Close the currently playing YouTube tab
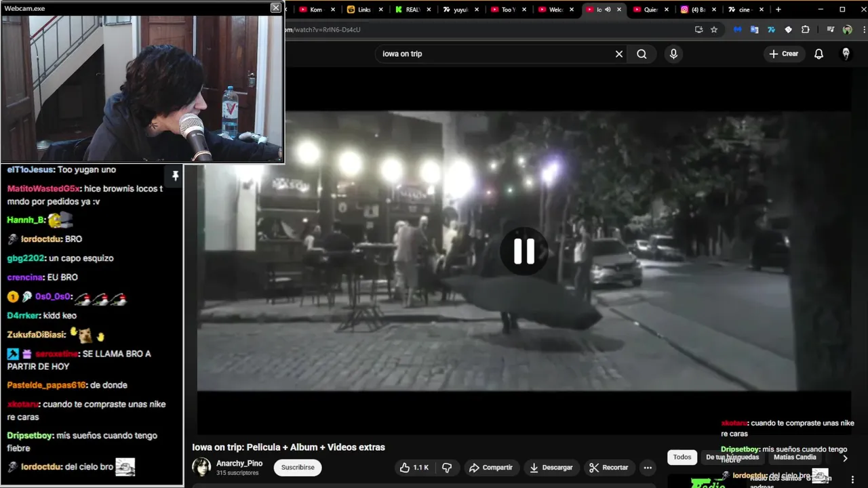The image size is (868, 488). tap(618, 9)
